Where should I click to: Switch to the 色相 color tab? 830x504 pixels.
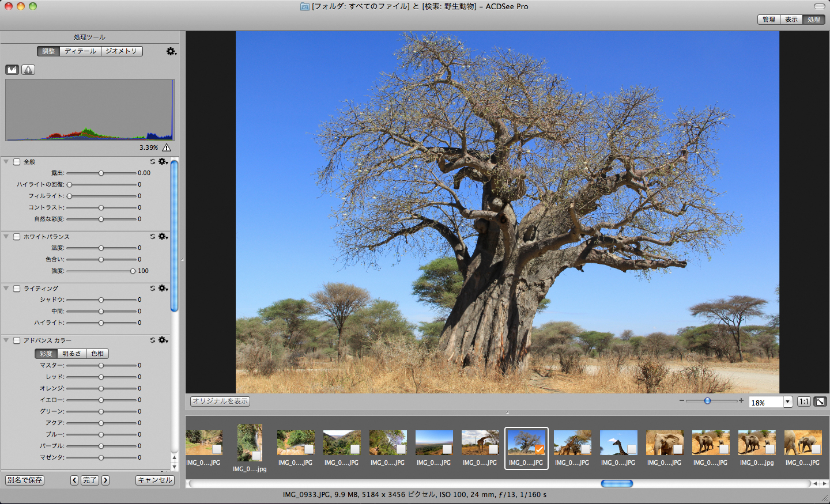click(x=97, y=354)
